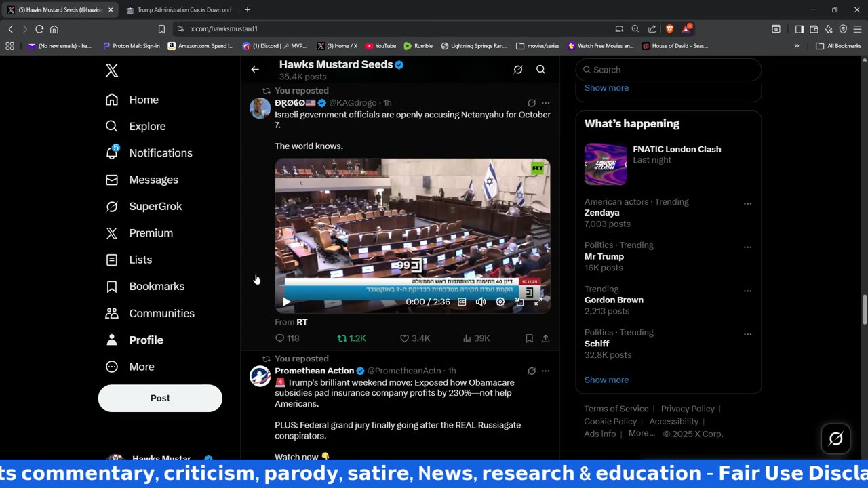Reload the page

39,29
